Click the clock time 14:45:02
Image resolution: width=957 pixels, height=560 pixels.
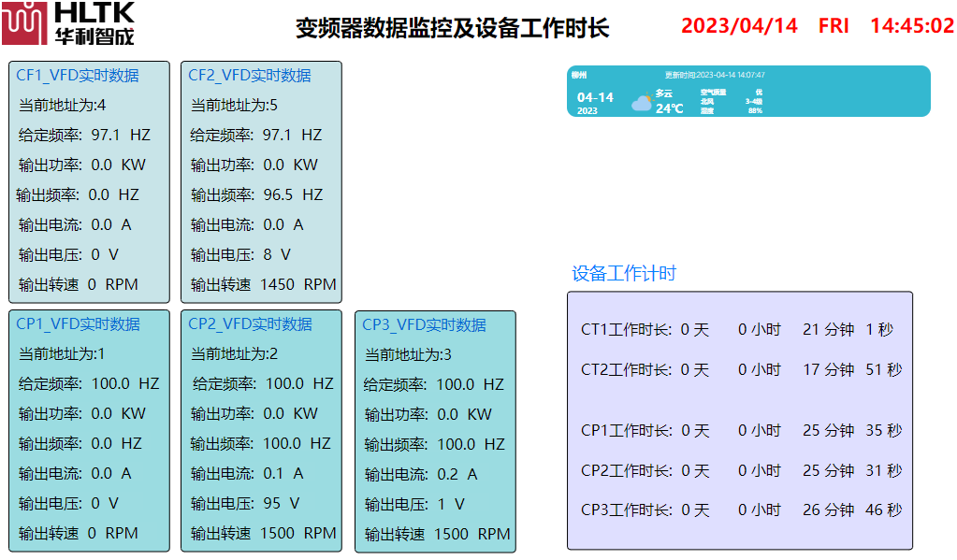[x=911, y=26]
